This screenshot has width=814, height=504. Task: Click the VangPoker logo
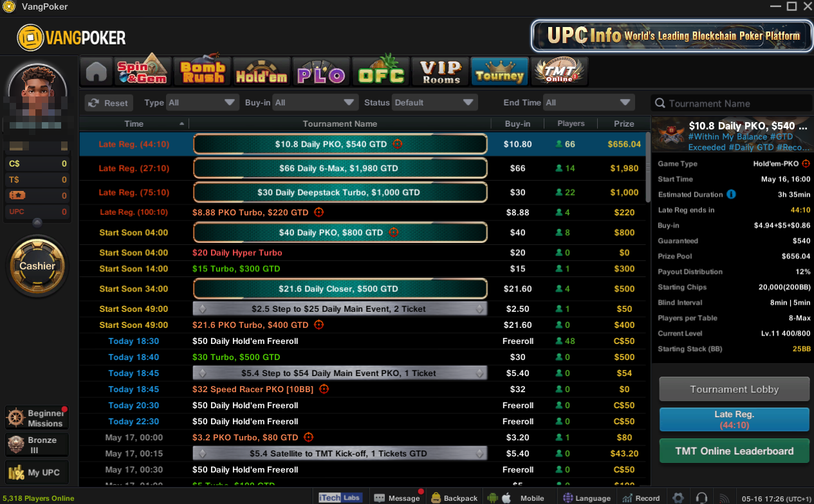71,38
